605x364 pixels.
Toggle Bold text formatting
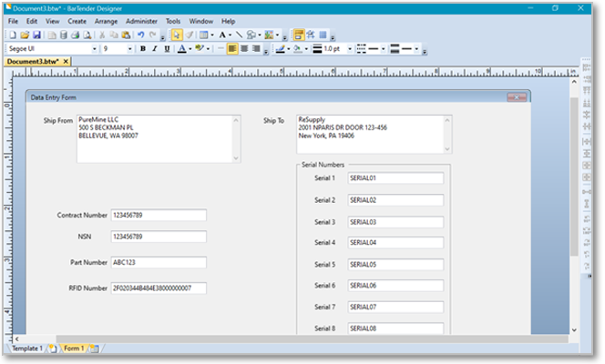point(143,48)
